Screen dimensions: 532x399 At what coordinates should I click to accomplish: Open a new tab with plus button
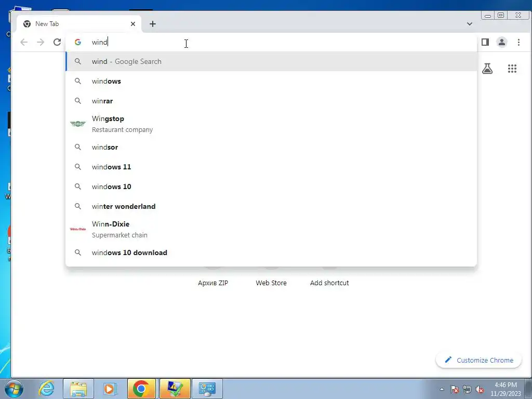[153, 24]
